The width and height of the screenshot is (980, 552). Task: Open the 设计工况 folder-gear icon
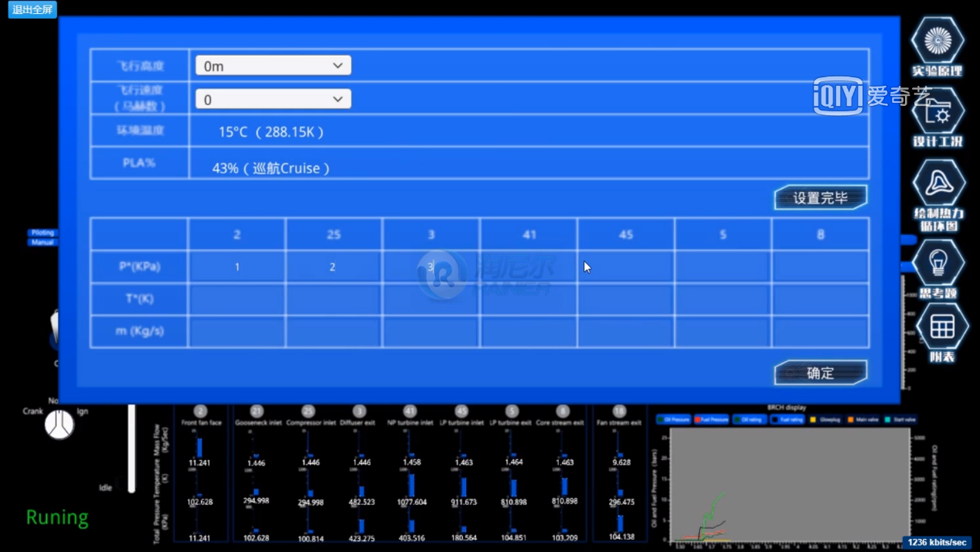pyautogui.click(x=937, y=112)
